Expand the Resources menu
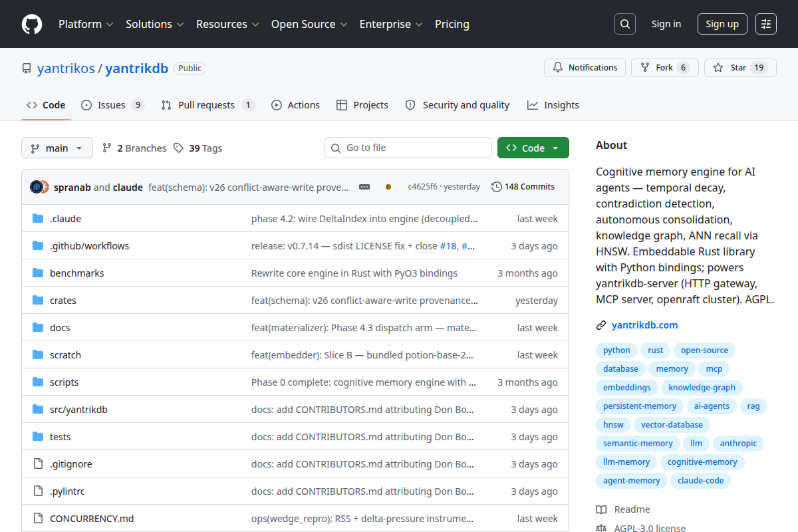 click(x=227, y=24)
